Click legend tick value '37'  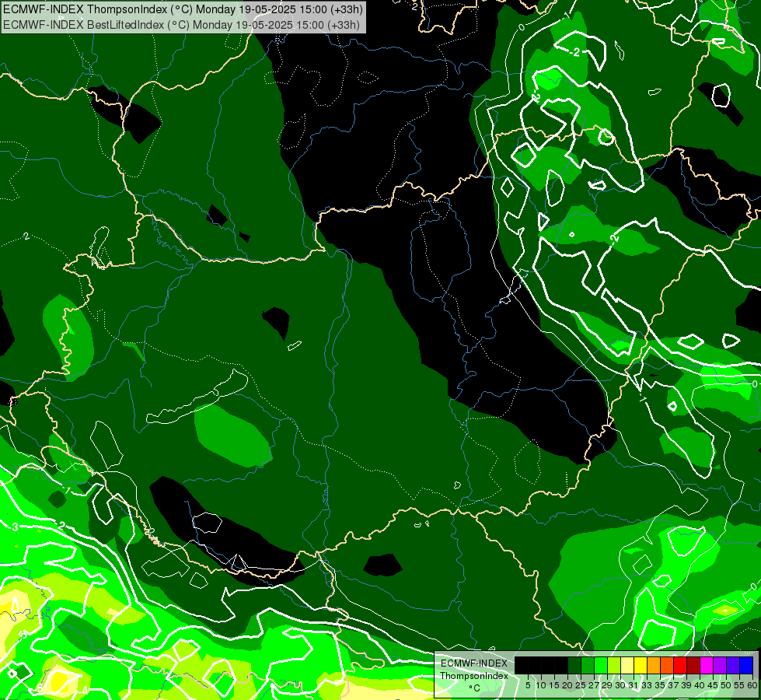pyautogui.click(x=674, y=685)
